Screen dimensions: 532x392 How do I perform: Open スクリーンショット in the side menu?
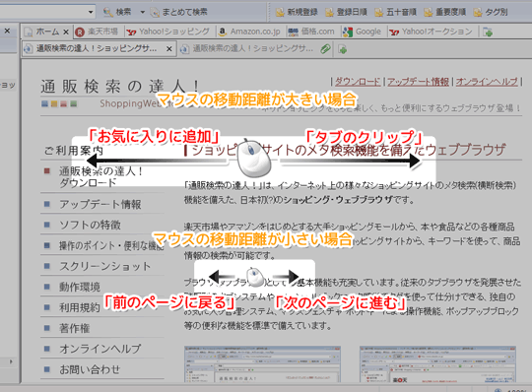(104, 266)
